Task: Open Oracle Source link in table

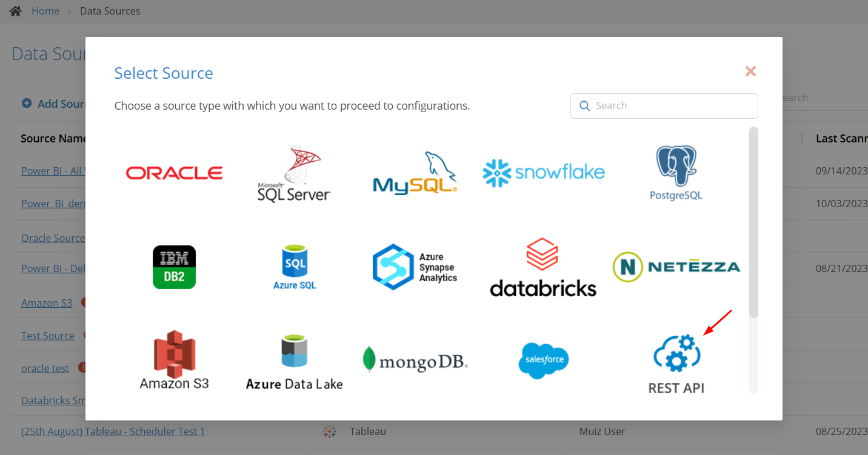Action: pos(53,238)
